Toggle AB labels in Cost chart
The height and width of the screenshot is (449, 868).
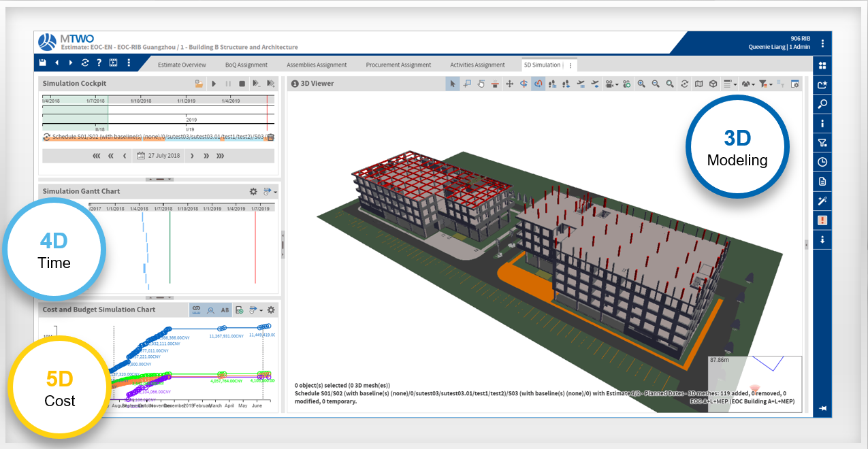point(225,310)
